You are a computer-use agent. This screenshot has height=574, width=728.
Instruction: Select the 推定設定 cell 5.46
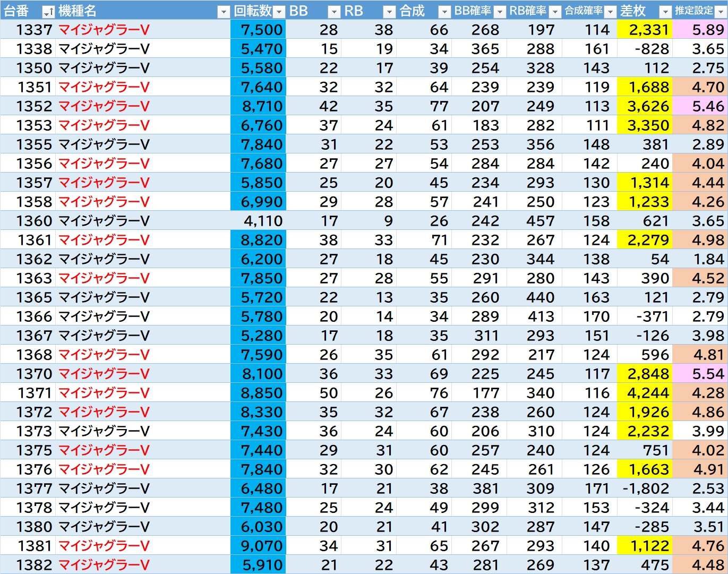700,106
